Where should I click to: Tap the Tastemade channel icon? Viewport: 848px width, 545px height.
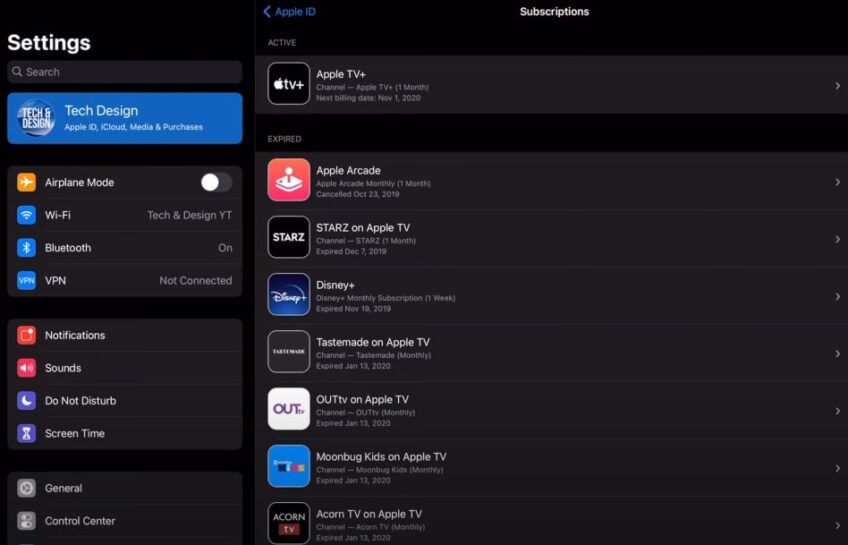point(289,351)
